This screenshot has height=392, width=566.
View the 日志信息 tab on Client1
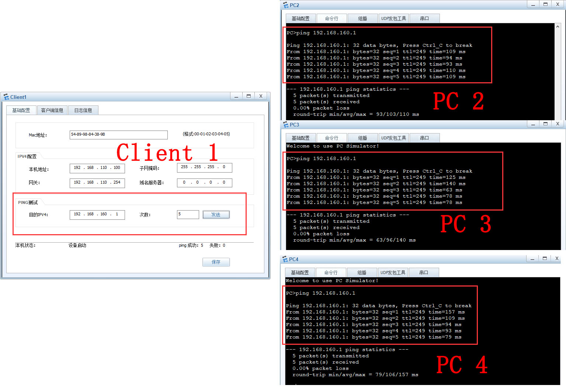click(x=83, y=110)
